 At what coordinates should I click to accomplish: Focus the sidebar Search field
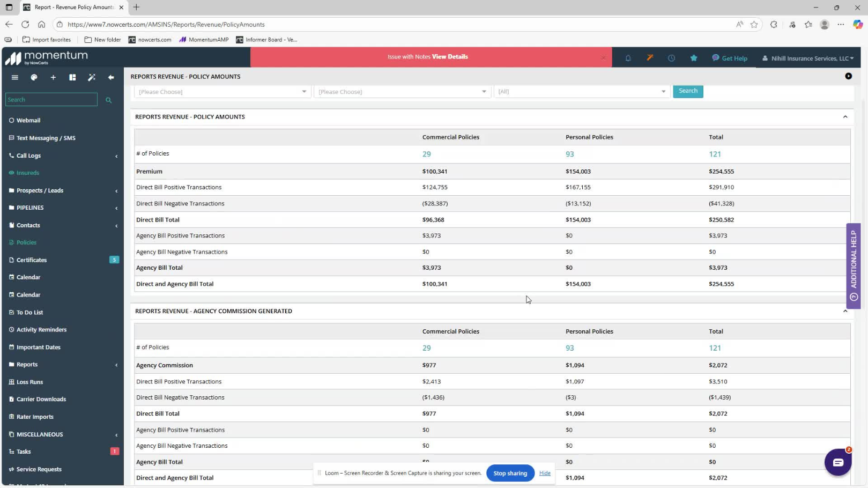[x=51, y=100]
